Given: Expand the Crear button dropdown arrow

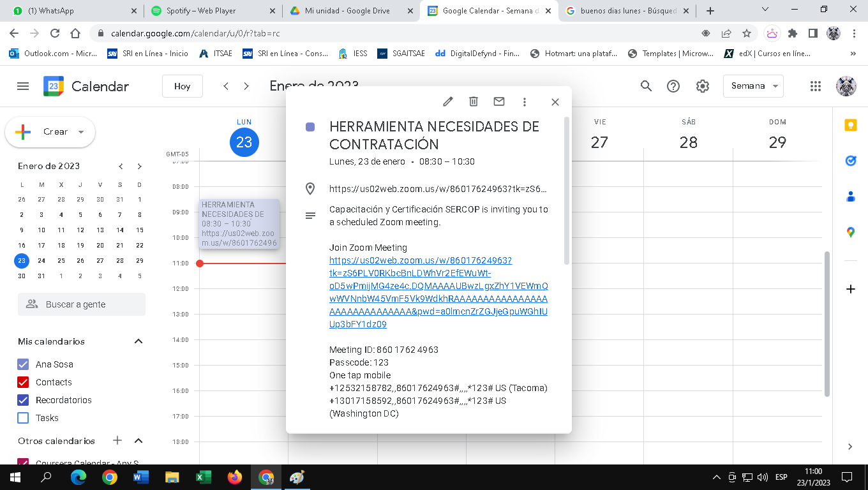Looking at the screenshot, I should point(81,132).
